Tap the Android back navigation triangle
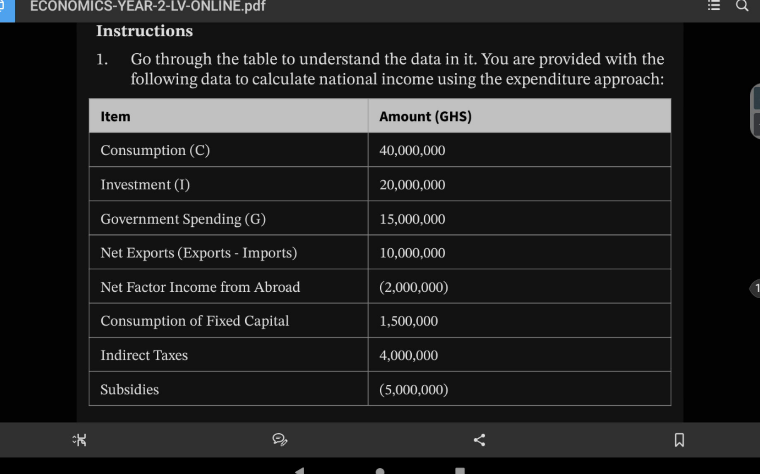The image size is (760, 474). (x=300, y=471)
